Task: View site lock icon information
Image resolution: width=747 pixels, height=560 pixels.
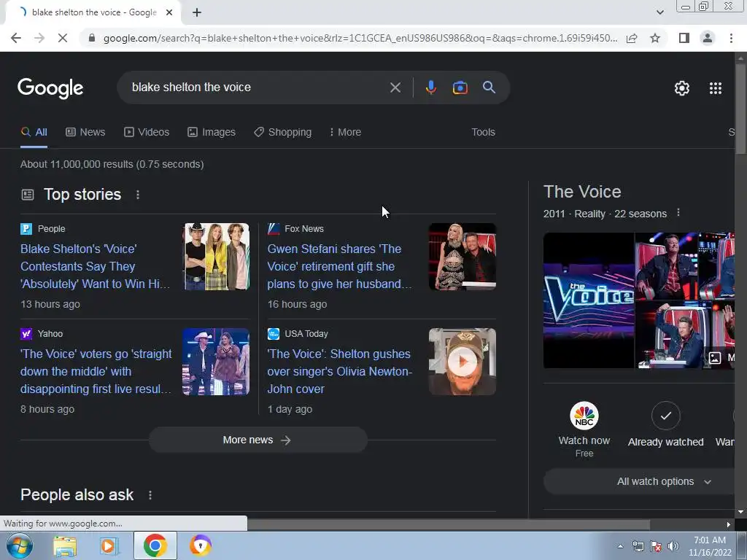Action: pyautogui.click(x=92, y=38)
